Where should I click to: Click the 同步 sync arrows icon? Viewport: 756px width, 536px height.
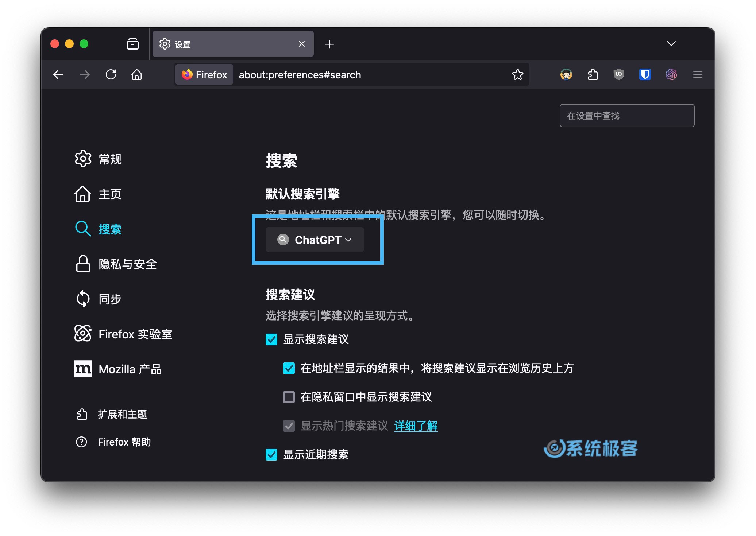[83, 299]
